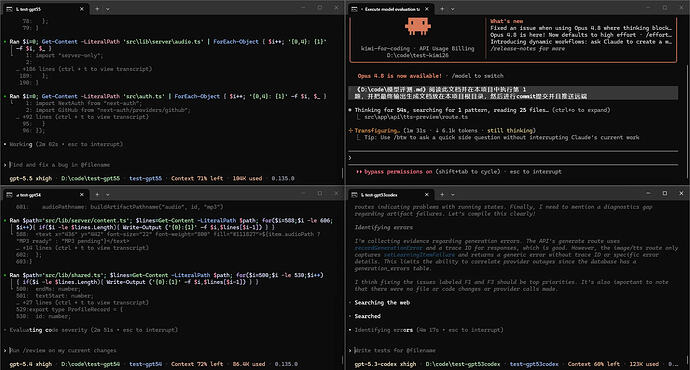Screen dimensions: 690x370
Task: Minimize the test-gpt53codex window
Action: (x=648, y=193)
